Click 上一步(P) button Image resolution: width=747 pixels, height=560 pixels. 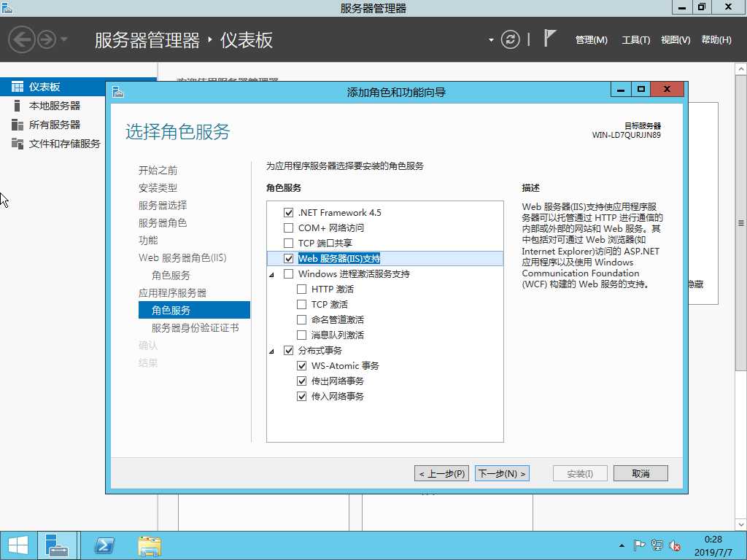pos(441,473)
